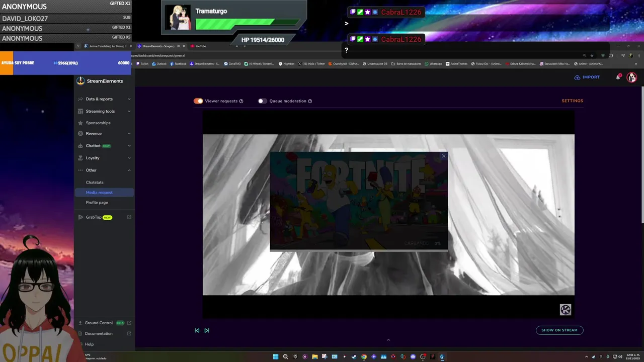Click the media player video area
This screenshot has height=362, width=644.
tap(388, 214)
